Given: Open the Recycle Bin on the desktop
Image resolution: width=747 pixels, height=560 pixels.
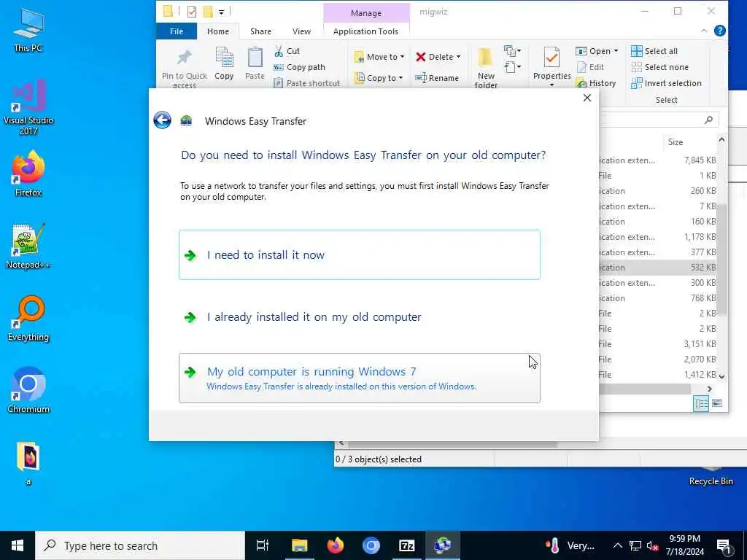Looking at the screenshot, I should point(711,476).
